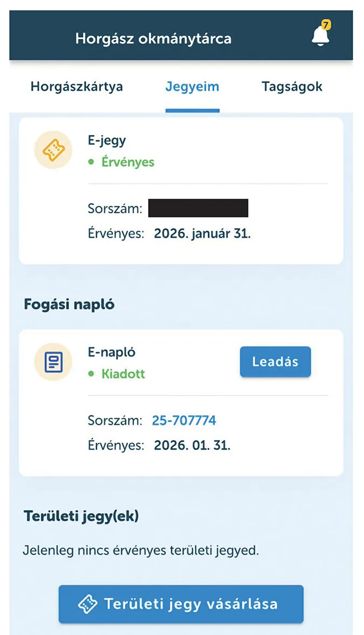Tap the E-jegy card title
This screenshot has height=635, width=364.
tap(107, 141)
